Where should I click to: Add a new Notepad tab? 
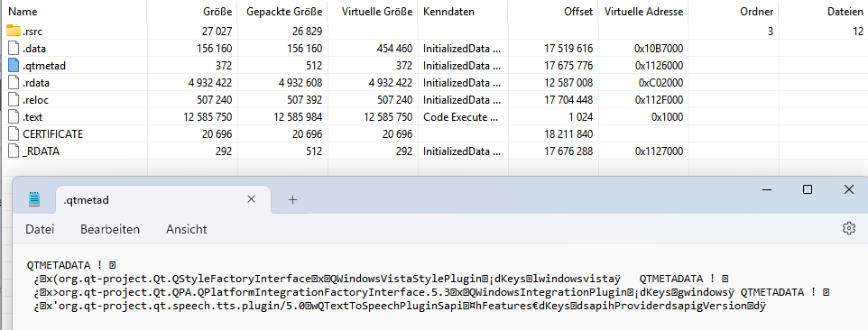click(x=293, y=200)
